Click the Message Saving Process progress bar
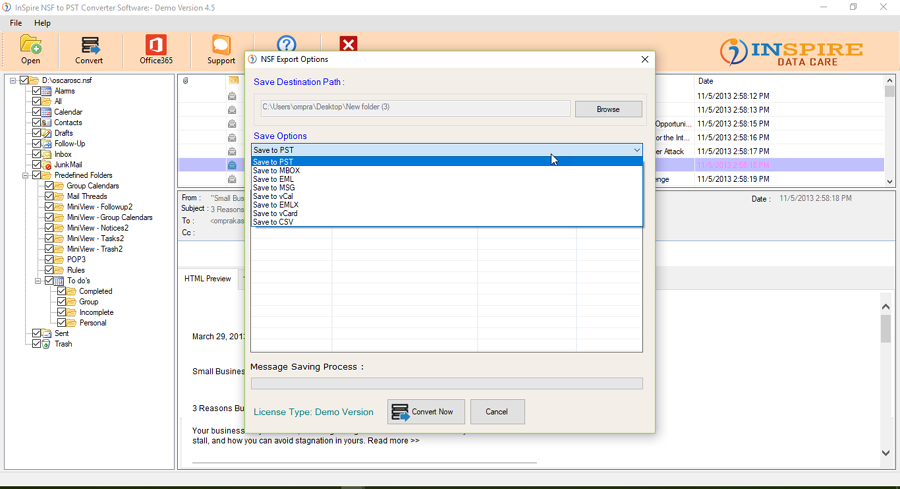Screen dimensions: 900x489 tap(447, 383)
